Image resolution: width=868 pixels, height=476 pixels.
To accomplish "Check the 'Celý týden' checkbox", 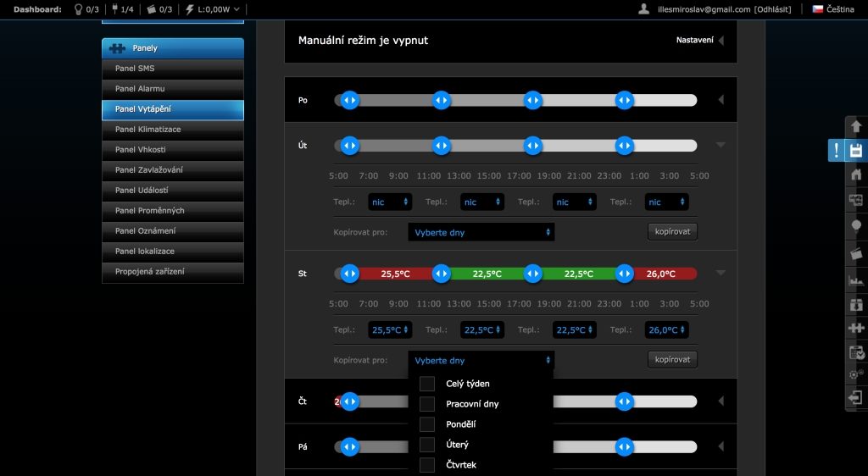I will pyautogui.click(x=427, y=384).
